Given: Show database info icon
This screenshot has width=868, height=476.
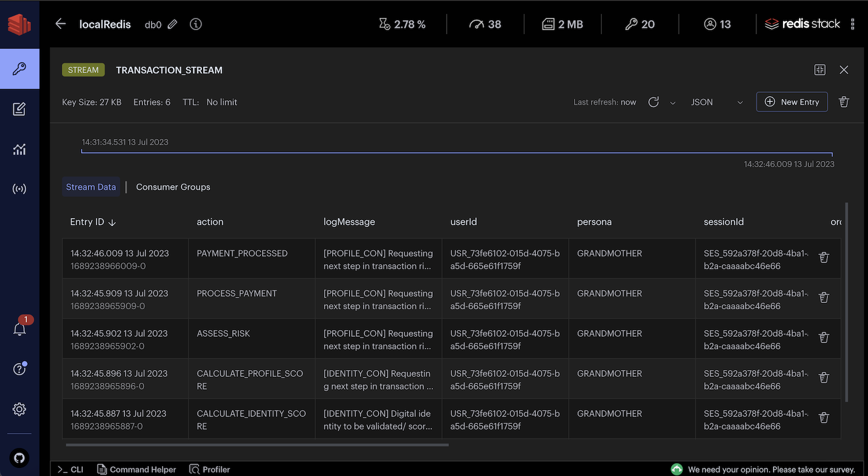Looking at the screenshot, I should pos(196,24).
